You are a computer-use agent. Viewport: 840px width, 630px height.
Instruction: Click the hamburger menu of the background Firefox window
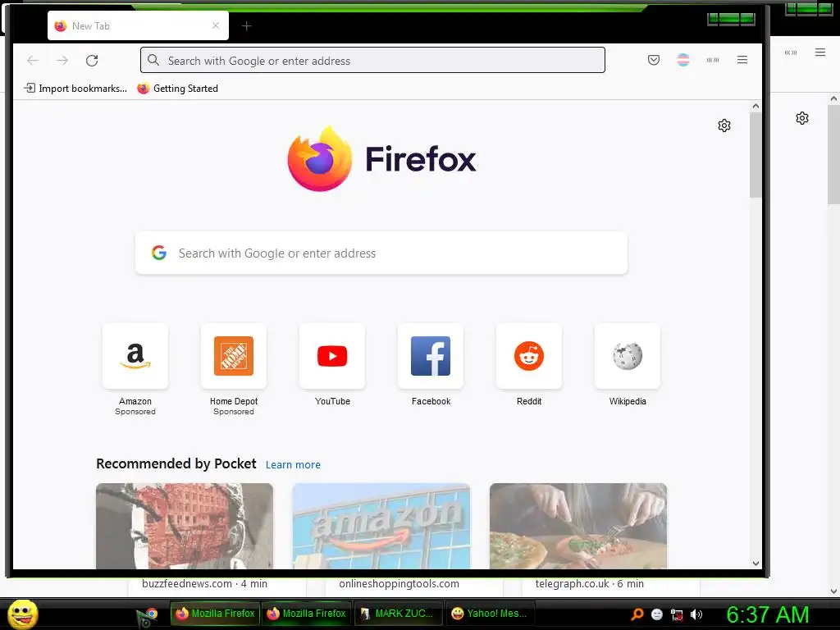tap(820, 52)
